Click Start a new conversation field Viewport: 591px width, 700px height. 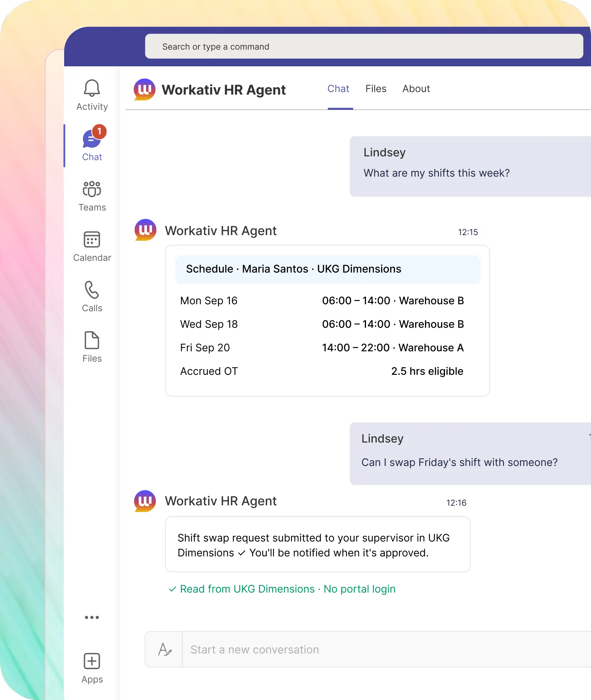point(386,649)
